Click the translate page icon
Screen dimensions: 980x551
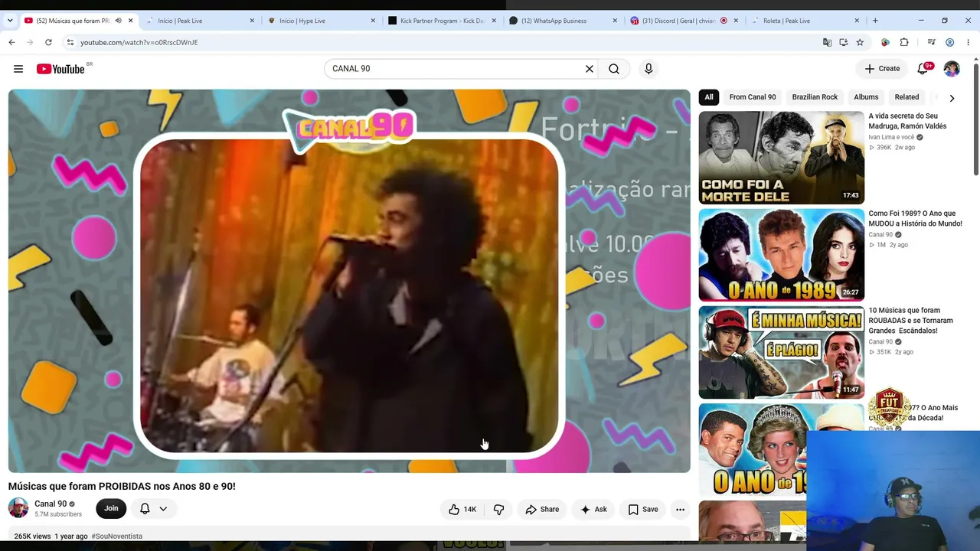[x=827, y=42]
